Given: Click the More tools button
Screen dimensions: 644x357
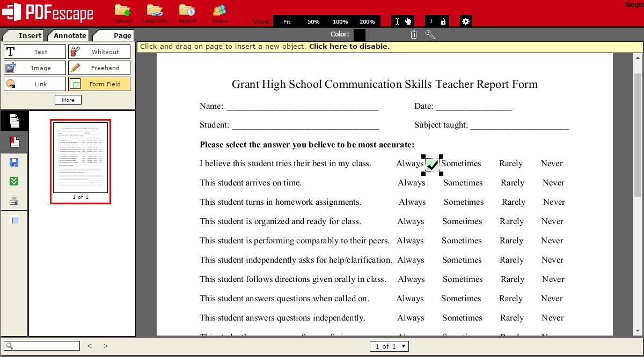Looking at the screenshot, I should (x=68, y=100).
